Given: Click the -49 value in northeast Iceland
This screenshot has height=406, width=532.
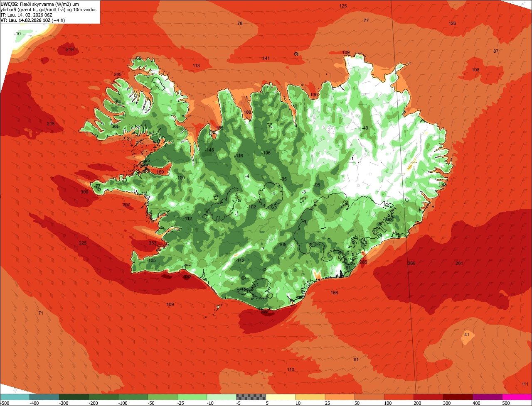Looking at the screenshot, I should (365, 128).
